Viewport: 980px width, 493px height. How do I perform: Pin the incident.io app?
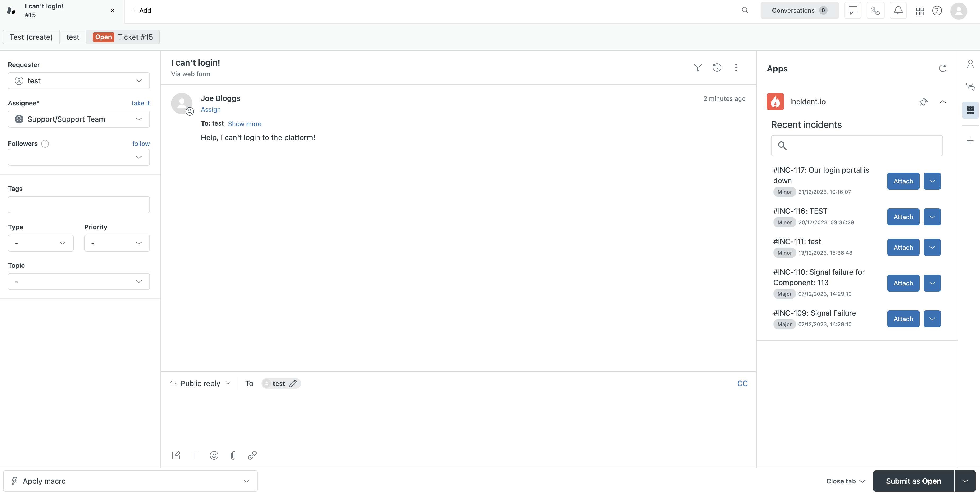pos(923,102)
